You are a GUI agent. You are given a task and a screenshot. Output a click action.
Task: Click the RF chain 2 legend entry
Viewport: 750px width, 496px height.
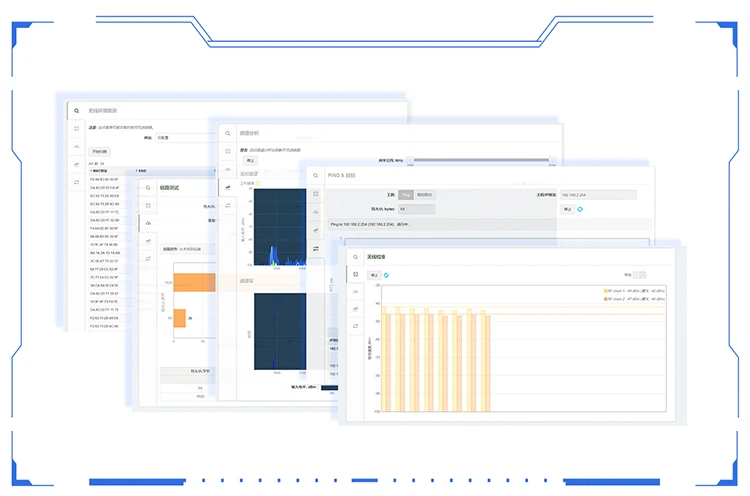(x=634, y=299)
